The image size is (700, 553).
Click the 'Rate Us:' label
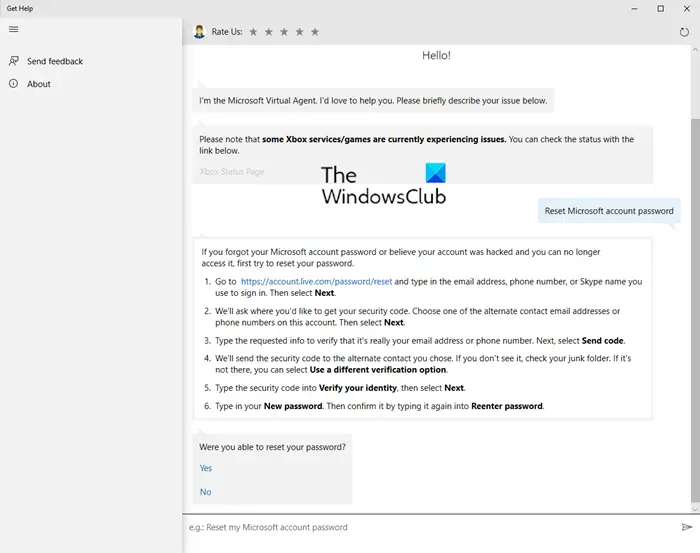227,32
